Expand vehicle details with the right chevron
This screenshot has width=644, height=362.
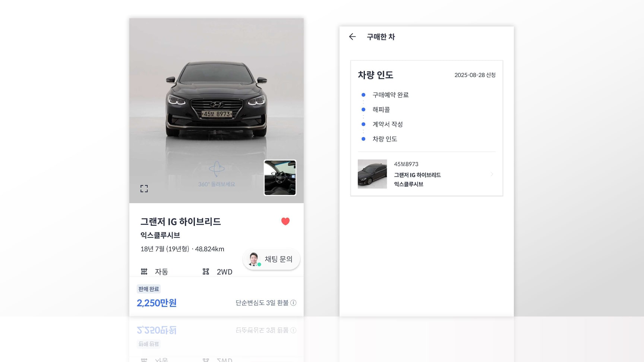pos(492,174)
